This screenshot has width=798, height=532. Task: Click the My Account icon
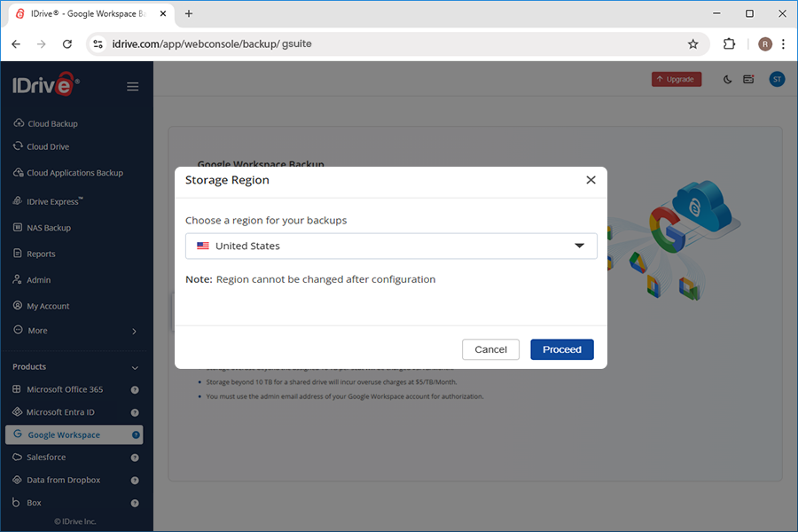pyautogui.click(x=18, y=305)
